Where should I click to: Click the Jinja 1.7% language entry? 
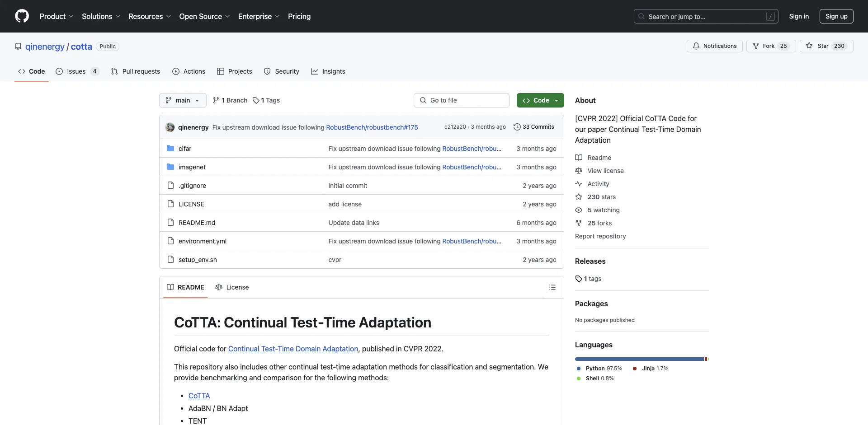[651, 369]
